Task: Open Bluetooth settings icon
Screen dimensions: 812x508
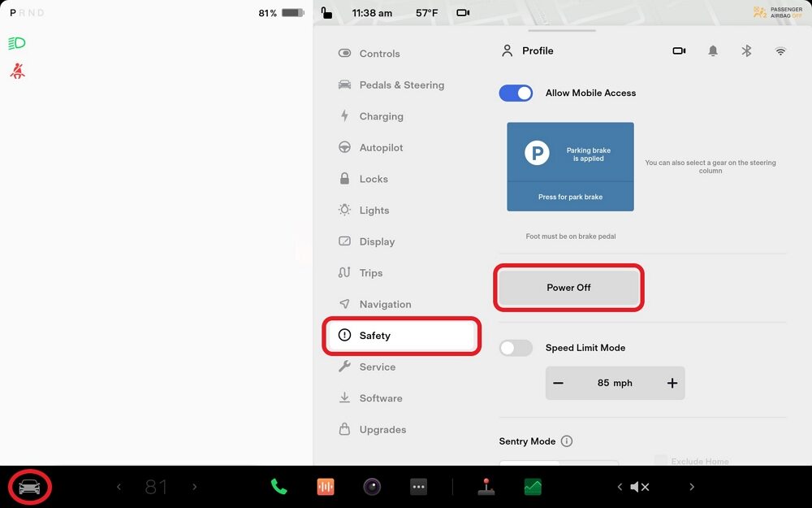Action: [x=746, y=51]
